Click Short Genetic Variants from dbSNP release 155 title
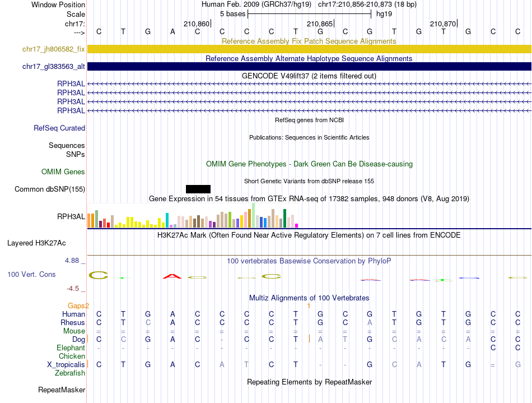 309,181
